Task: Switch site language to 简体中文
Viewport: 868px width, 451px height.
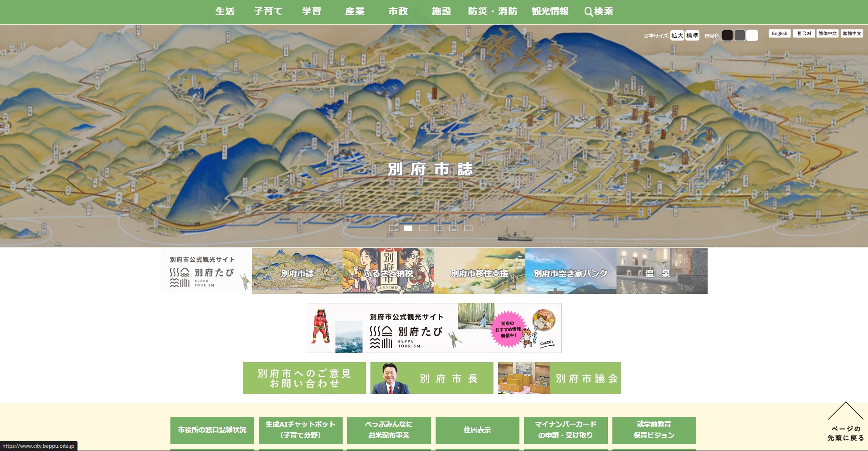Action: click(x=827, y=34)
